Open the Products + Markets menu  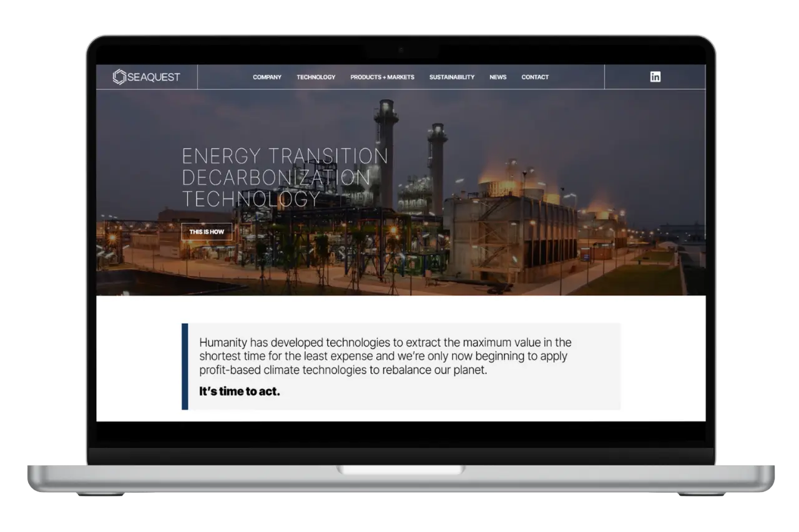click(382, 77)
